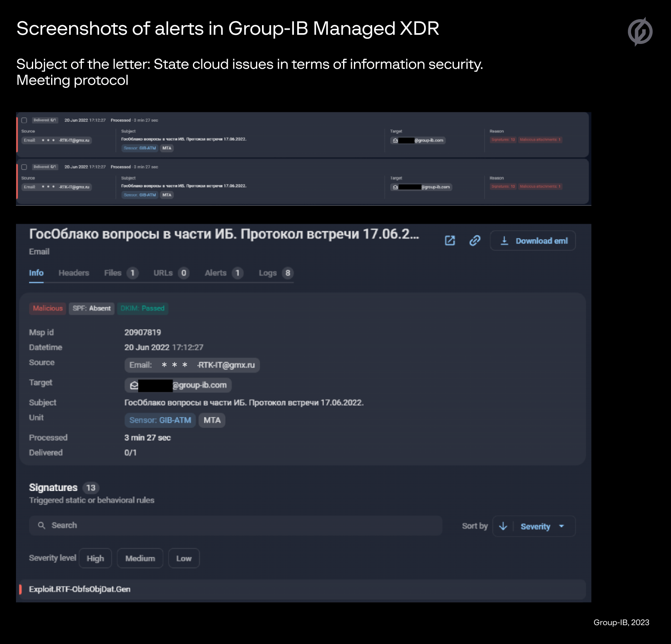Tick the checkbox of the first alert row

(24, 120)
